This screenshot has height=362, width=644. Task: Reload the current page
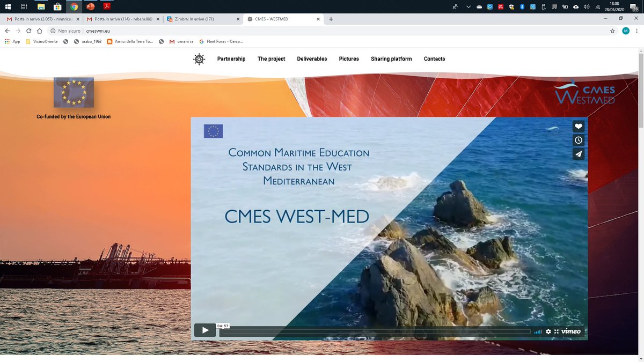tap(29, 31)
